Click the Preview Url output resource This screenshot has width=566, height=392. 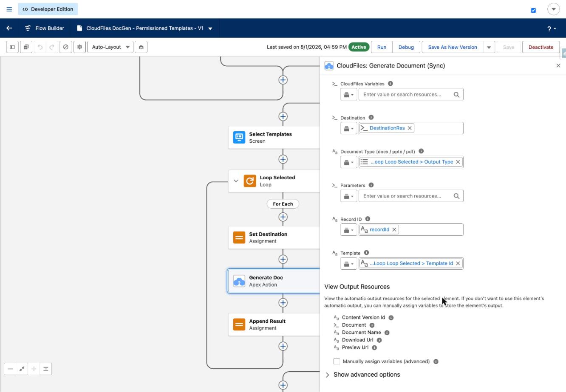point(355,347)
